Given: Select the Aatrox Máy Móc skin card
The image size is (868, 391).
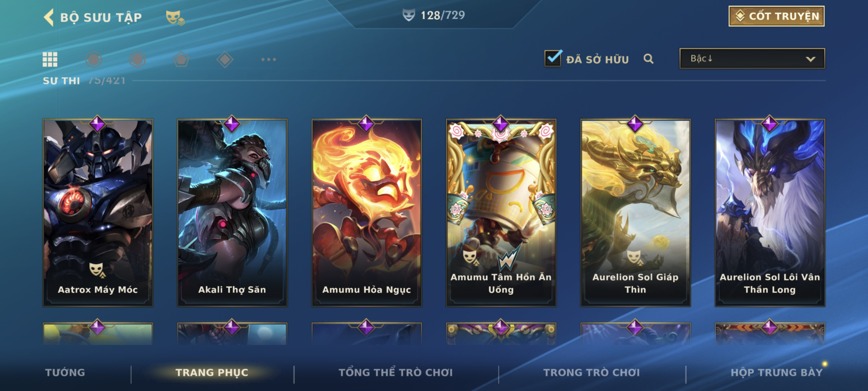Looking at the screenshot, I should 98,213.
